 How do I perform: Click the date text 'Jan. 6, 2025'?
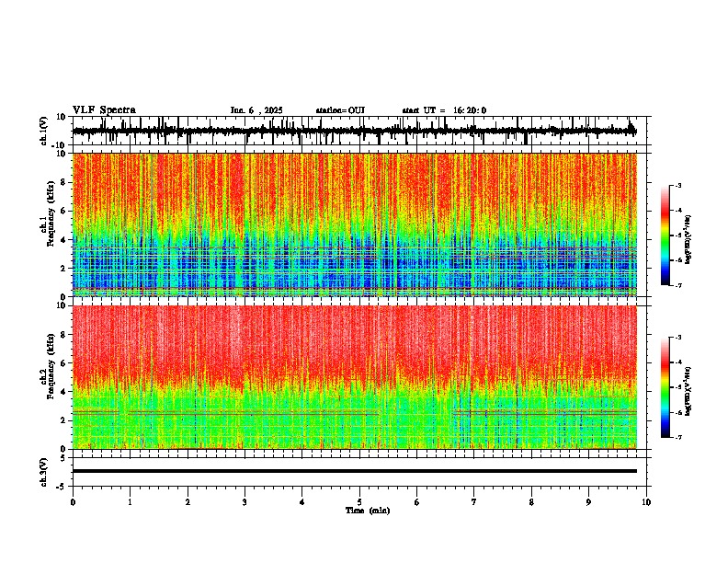[256, 110]
